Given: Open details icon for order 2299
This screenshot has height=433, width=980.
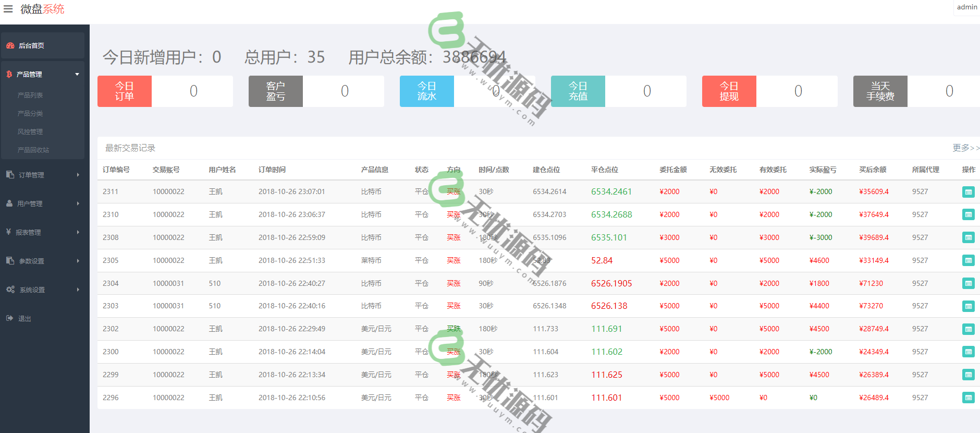Looking at the screenshot, I should pos(968,375).
